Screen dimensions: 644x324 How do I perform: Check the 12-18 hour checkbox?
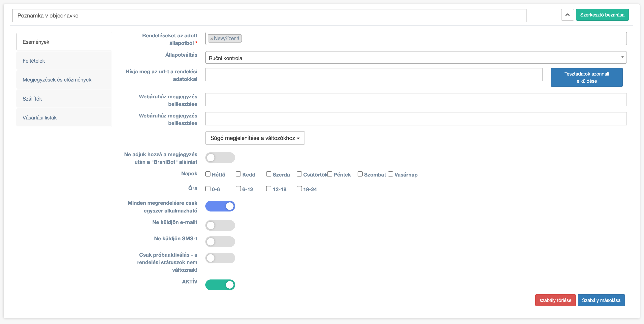coord(269,189)
